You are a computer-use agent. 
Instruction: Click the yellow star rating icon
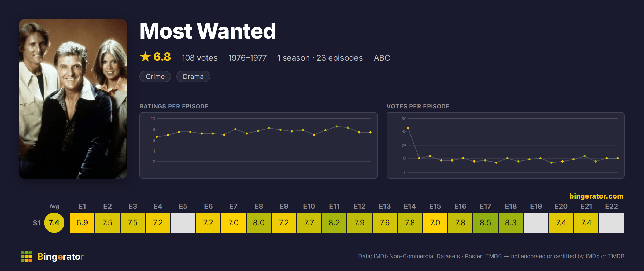pyautogui.click(x=145, y=57)
